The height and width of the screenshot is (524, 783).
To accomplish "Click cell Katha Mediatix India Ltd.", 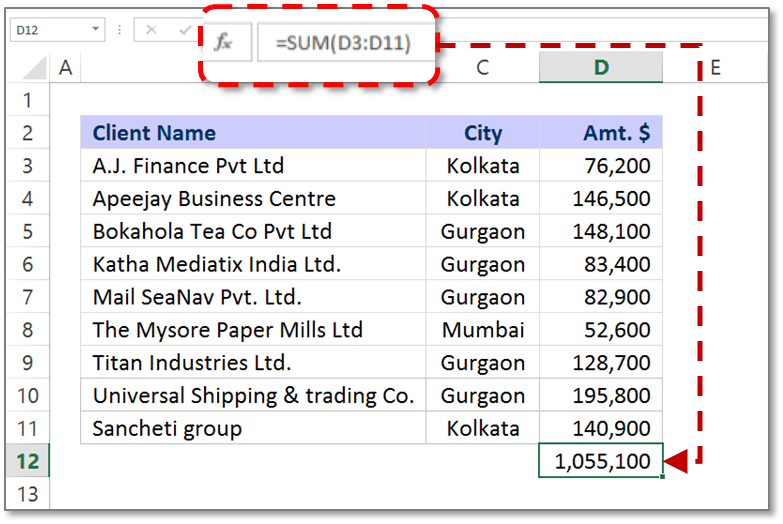I will pos(253,264).
